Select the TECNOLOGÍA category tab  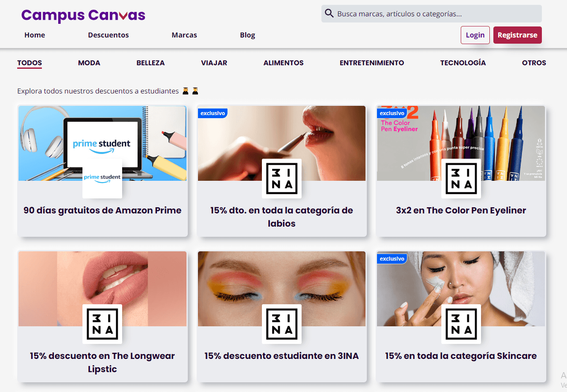463,63
